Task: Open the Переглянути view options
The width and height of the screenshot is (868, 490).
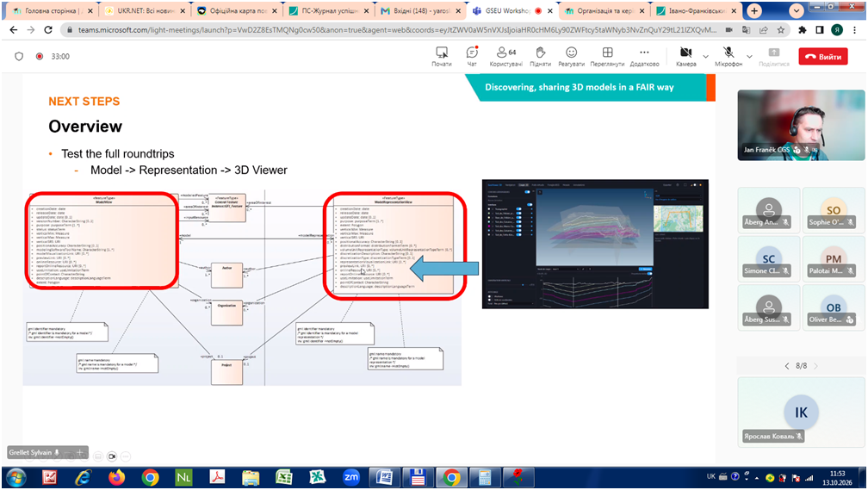Action: [x=607, y=57]
